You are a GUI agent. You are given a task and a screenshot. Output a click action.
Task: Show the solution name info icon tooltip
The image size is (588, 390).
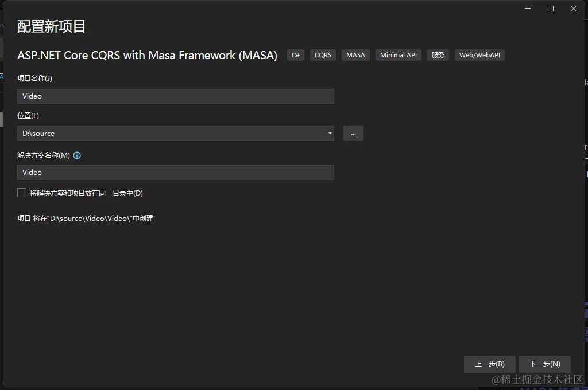pyautogui.click(x=77, y=155)
